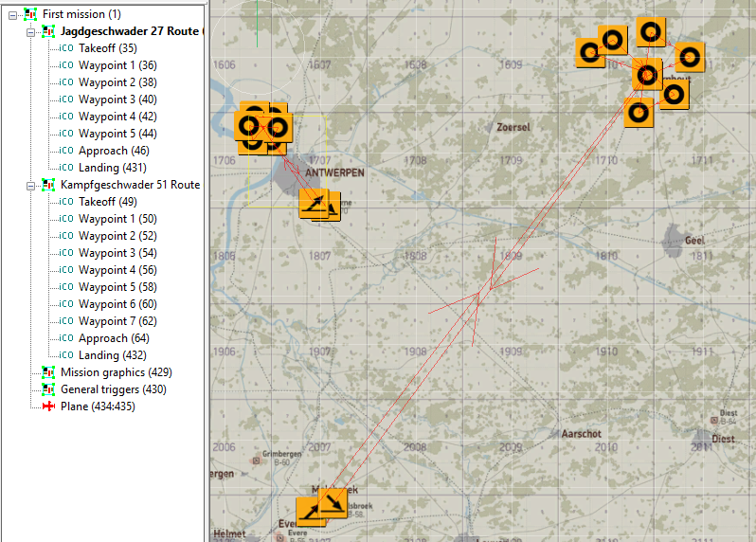Click the Jagdgeschwader 27 Route group icon
This screenshot has width=756, height=542.
(48, 31)
